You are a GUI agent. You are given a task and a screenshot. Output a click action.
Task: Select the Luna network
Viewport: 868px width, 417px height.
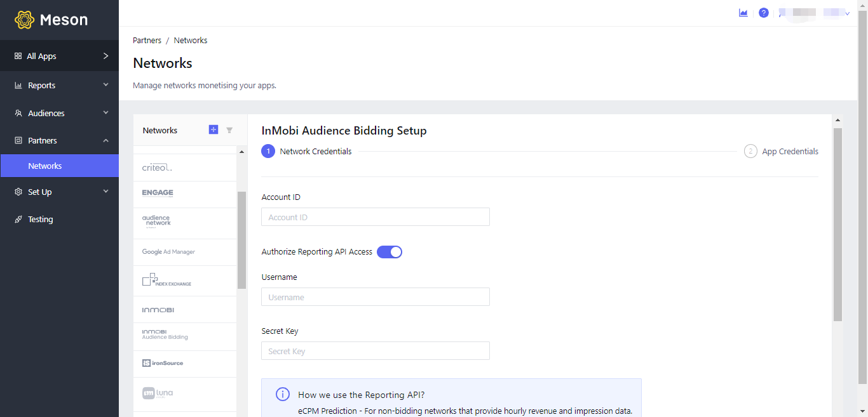185,394
